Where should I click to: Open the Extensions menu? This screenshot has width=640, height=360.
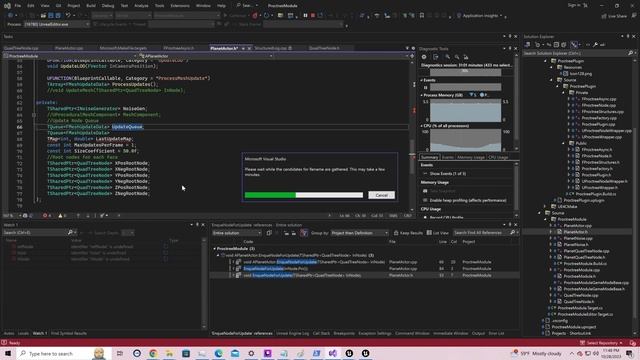pos(180,6)
